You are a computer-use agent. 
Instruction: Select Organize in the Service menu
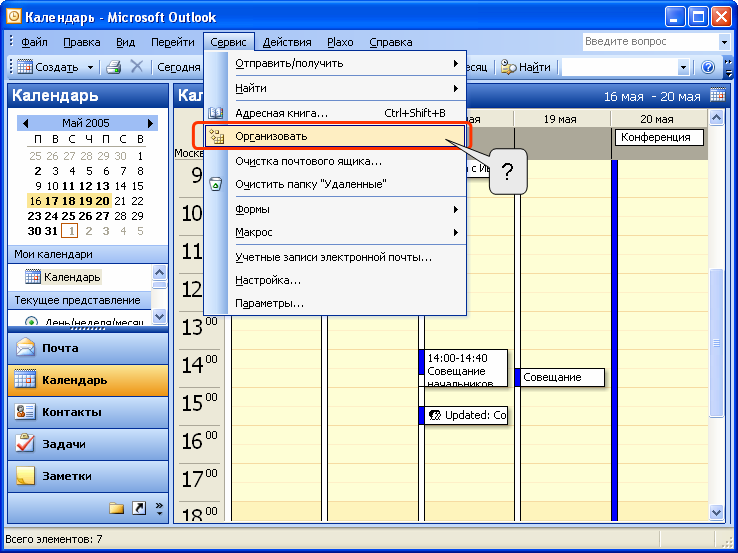point(335,136)
